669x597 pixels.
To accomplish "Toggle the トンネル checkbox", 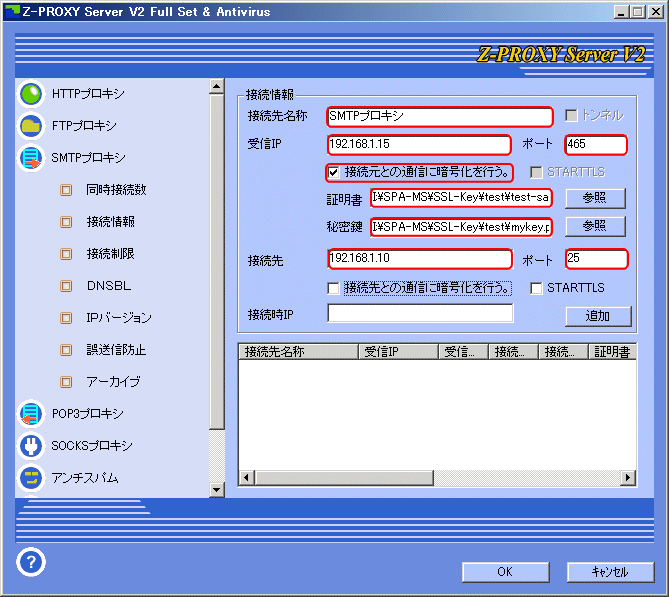I will (571, 115).
